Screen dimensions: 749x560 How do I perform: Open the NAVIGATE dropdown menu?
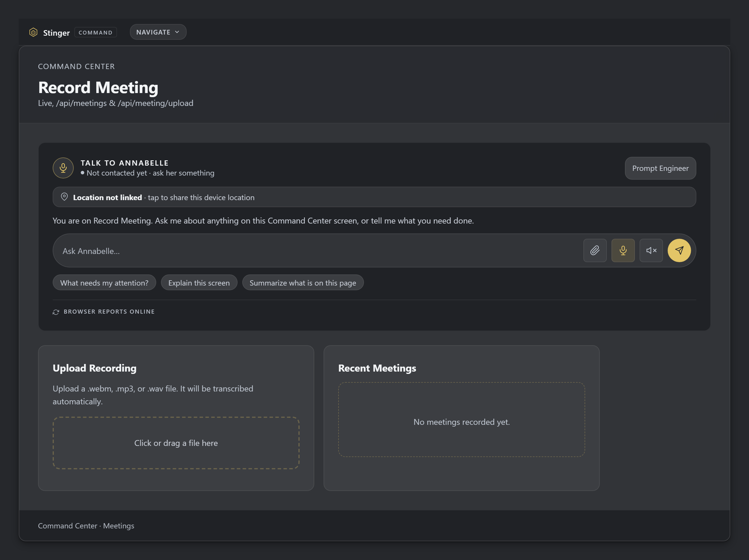click(x=158, y=32)
